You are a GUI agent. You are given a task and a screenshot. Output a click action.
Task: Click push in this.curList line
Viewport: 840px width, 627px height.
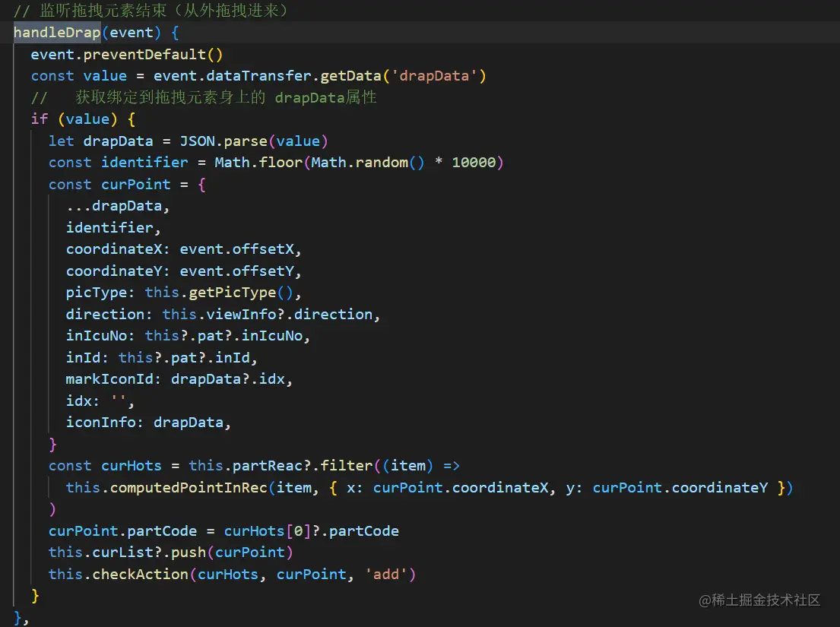tap(189, 553)
